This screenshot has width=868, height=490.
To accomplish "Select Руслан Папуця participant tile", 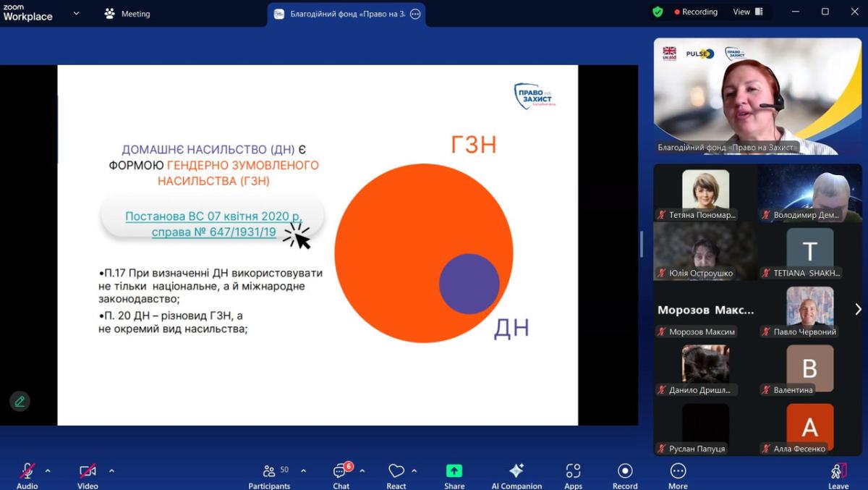I will (x=705, y=426).
